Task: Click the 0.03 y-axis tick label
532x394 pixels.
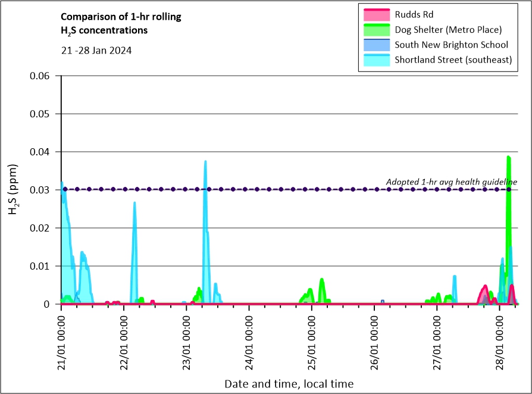Action: [x=42, y=190]
